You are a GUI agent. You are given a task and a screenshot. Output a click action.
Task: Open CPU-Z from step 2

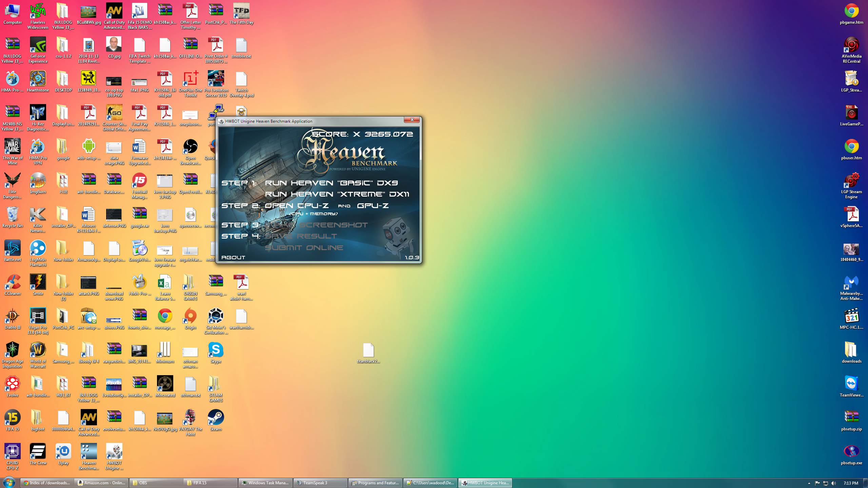[x=297, y=206]
